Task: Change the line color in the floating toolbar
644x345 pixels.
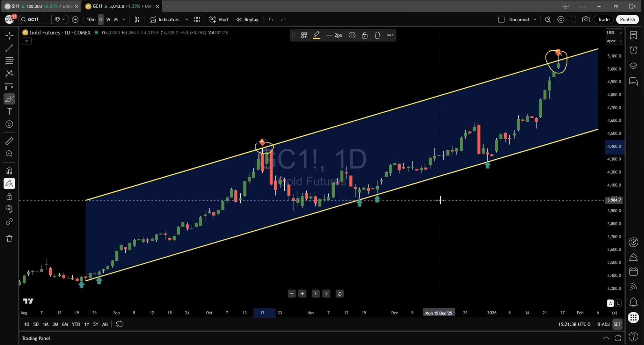Action: point(317,35)
